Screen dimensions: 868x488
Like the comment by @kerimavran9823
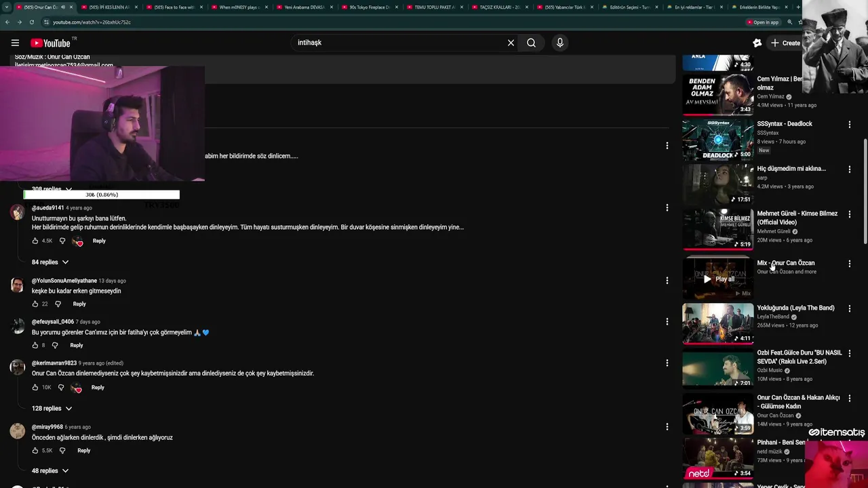click(35, 387)
